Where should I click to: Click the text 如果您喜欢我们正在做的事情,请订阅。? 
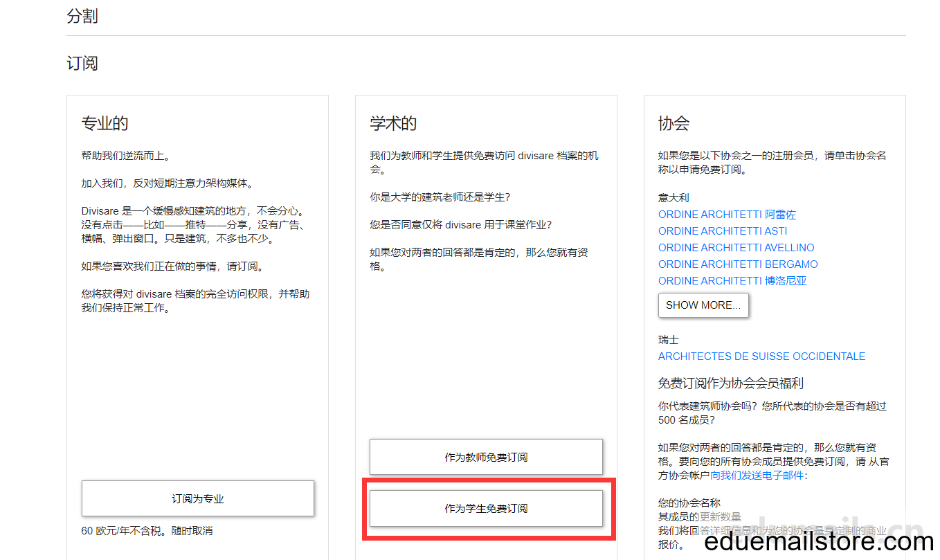(x=172, y=267)
